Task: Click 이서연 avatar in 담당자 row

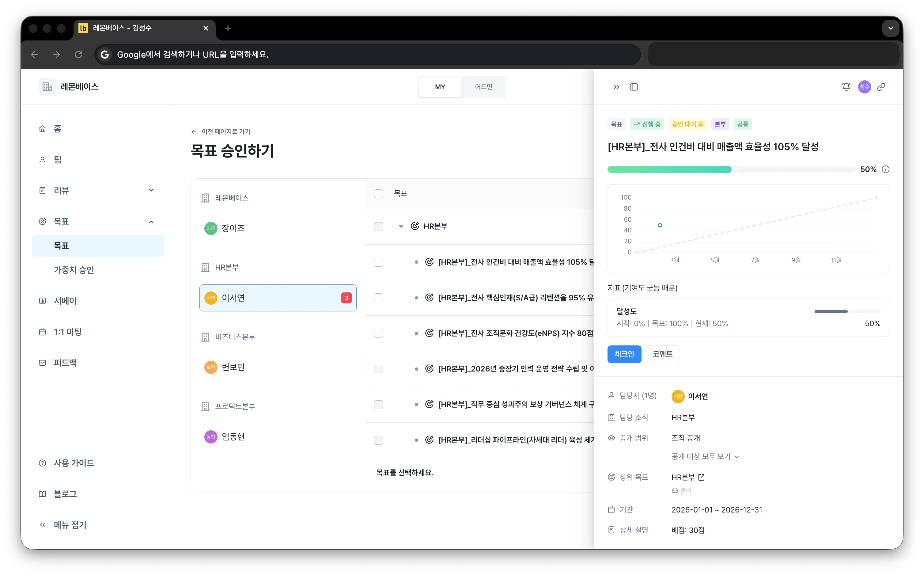Action: 678,396
